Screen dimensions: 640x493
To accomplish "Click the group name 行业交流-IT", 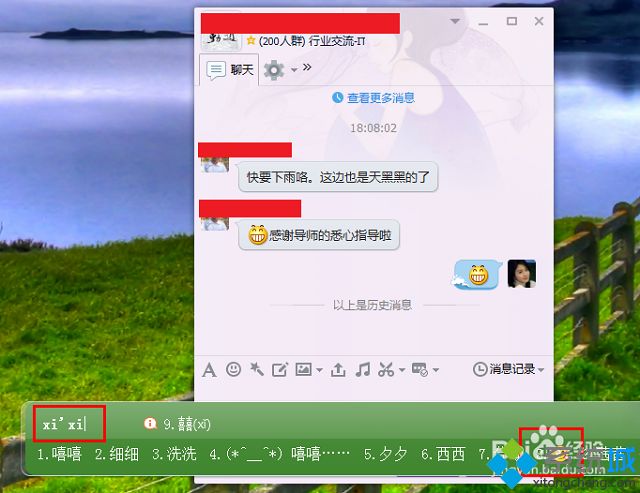I will [337, 41].
